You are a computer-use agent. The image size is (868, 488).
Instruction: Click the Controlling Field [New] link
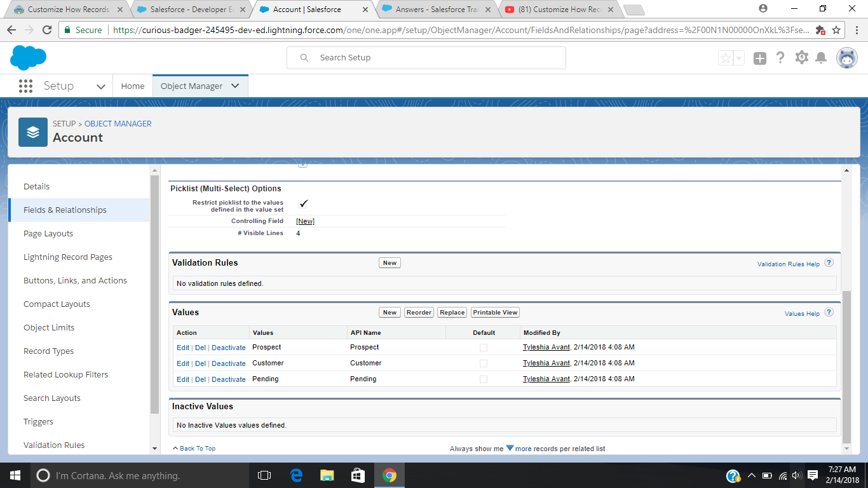click(x=305, y=221)
